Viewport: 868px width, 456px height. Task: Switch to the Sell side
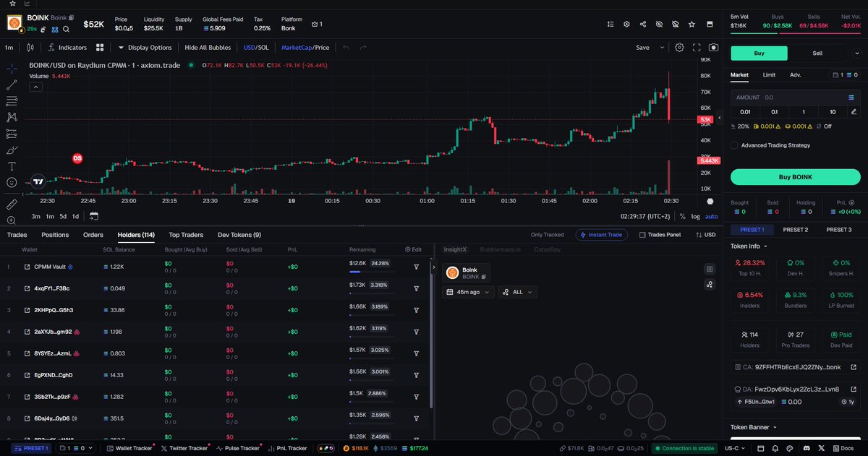[817, 53]
